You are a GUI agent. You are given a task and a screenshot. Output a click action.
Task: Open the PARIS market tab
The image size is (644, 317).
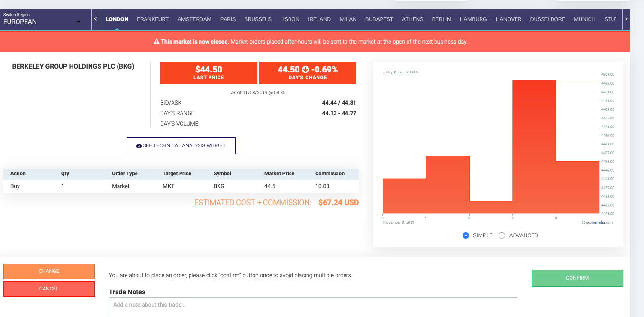point(228,19)
